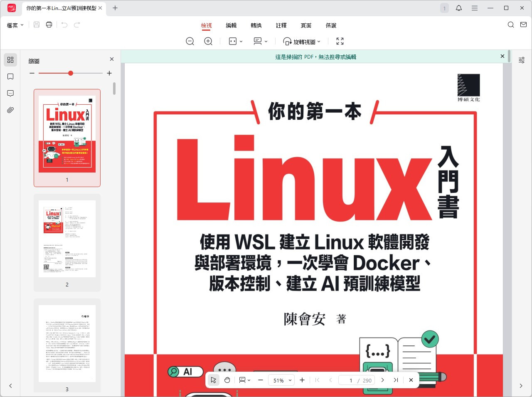The width and height of the screenshot is (532, 397).
Task: Open the mail envelope icon
Action: (523, 25)
